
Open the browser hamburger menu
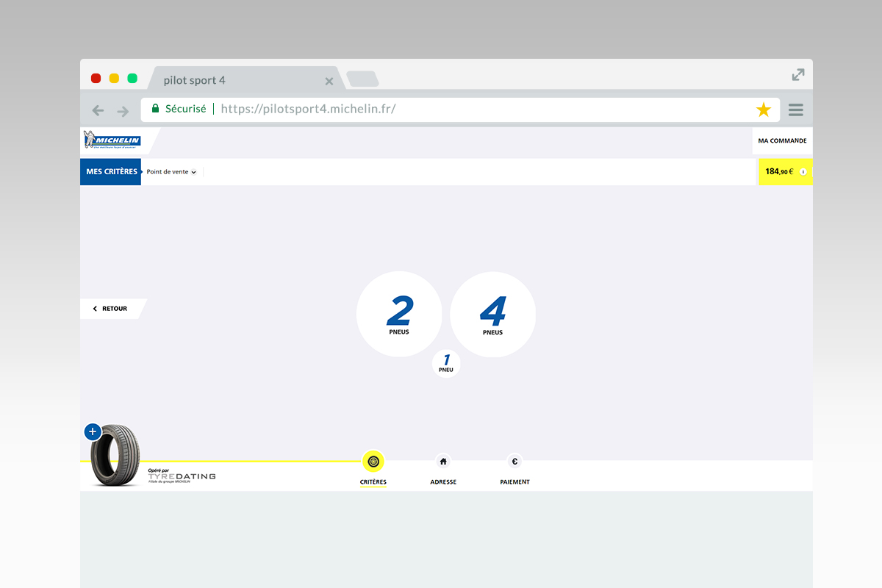click(x=796, y=110)
